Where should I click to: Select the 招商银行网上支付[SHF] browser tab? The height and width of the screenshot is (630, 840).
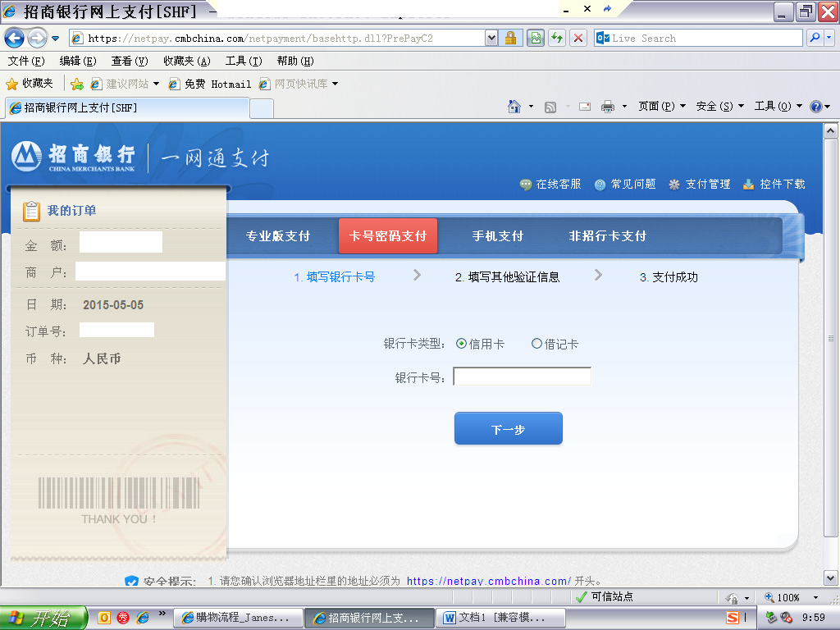click(x=127, y=107)
